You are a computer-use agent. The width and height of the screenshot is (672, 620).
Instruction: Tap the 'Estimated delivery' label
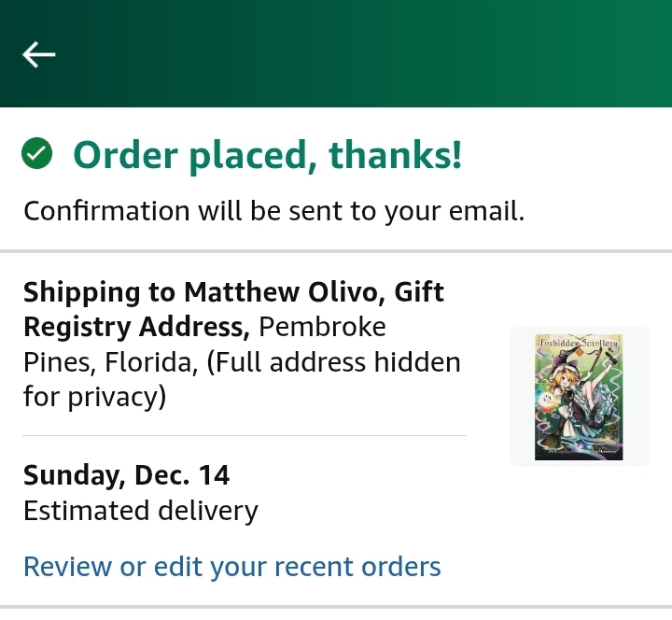click(x=141, y=511)
